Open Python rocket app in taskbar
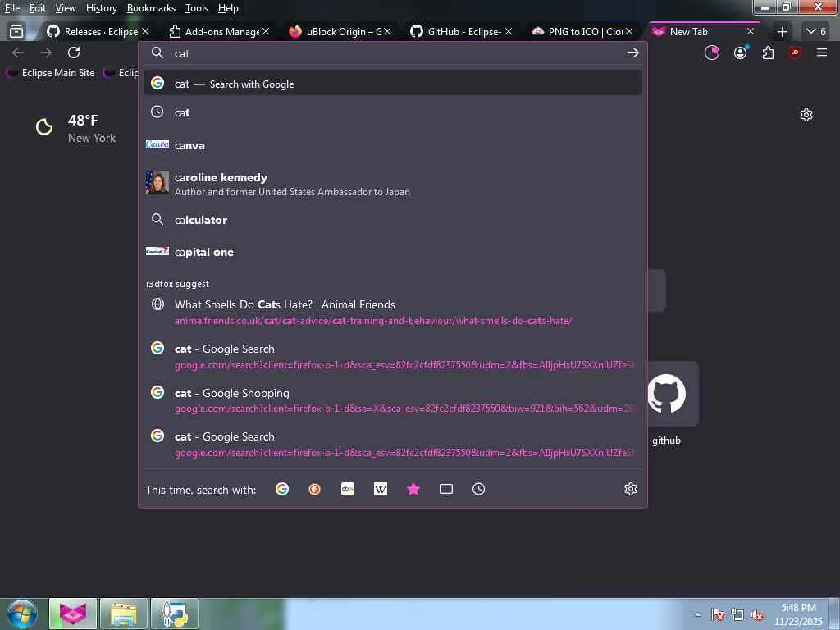840x630 pixels. tap(175, 614)
